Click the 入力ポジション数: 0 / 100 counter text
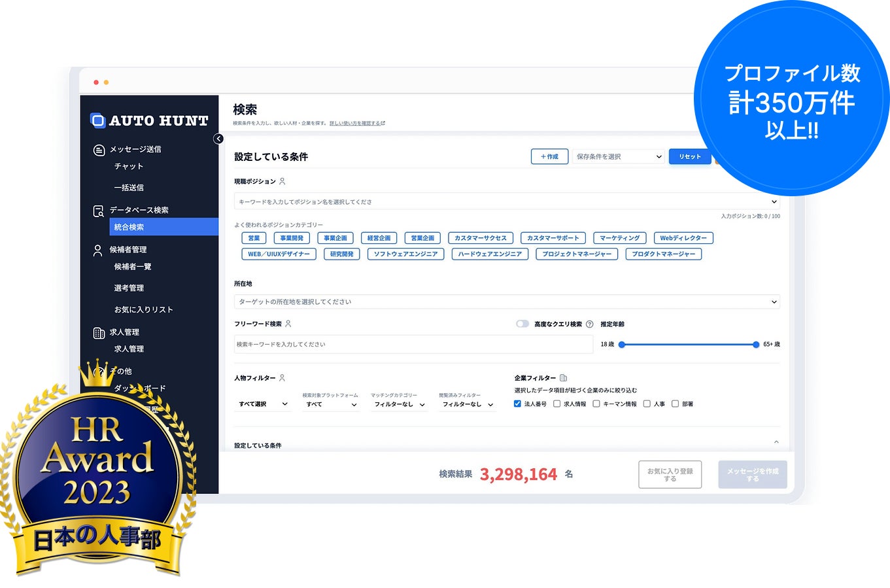Image resolution: width=890 pixels, height=588 pixels. coord(750,216)
